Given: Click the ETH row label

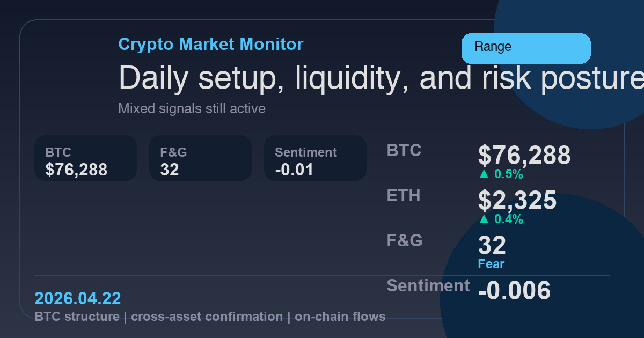Looking at the screenshot, I should (x=404, y=196).
